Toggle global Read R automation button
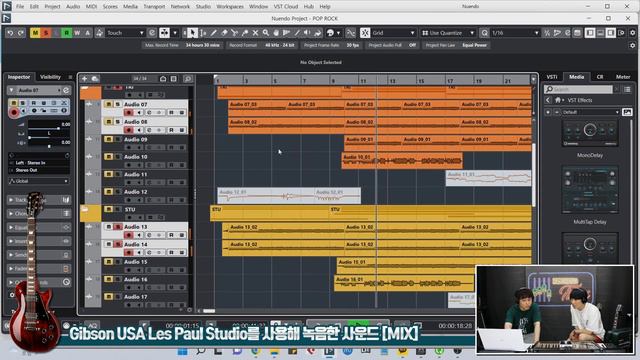Image resolution: width=640 pixels, height=360 pixels. (67, 33)
